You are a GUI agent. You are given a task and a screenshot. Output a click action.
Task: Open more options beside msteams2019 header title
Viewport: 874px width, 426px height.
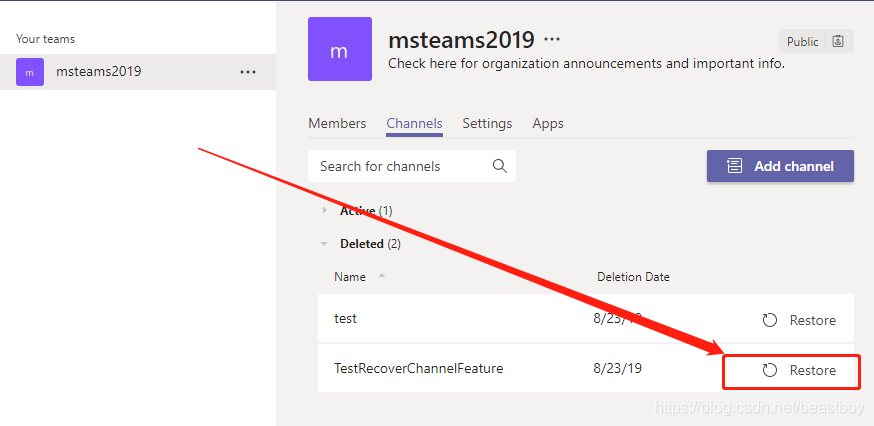point(552,40)
